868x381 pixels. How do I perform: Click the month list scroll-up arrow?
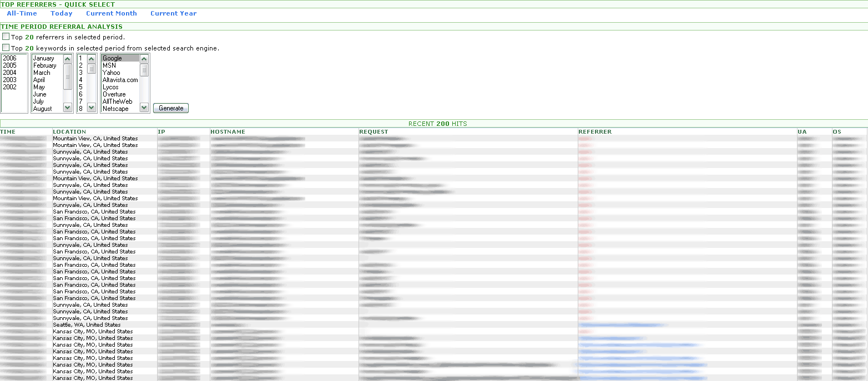point(68,59)
